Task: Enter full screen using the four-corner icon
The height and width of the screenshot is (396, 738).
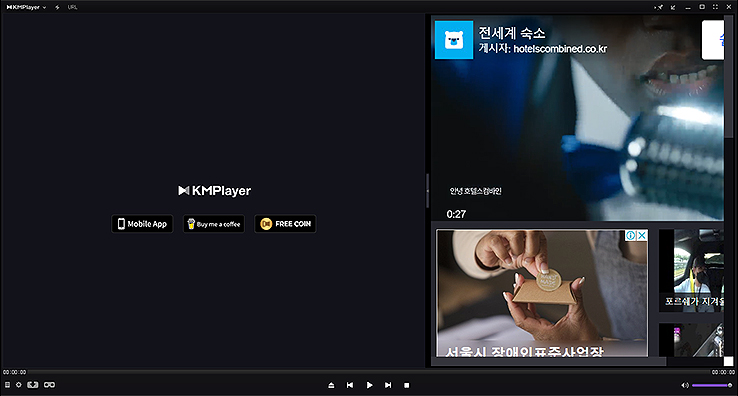Action: pyautogui.click(x=715, y=7)
